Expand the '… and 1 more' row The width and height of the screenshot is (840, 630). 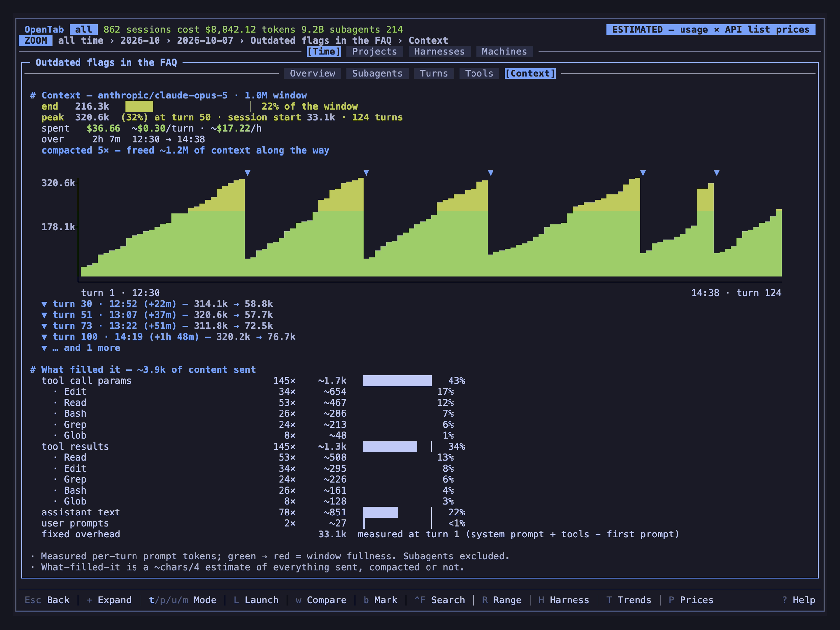coord(80,348)
